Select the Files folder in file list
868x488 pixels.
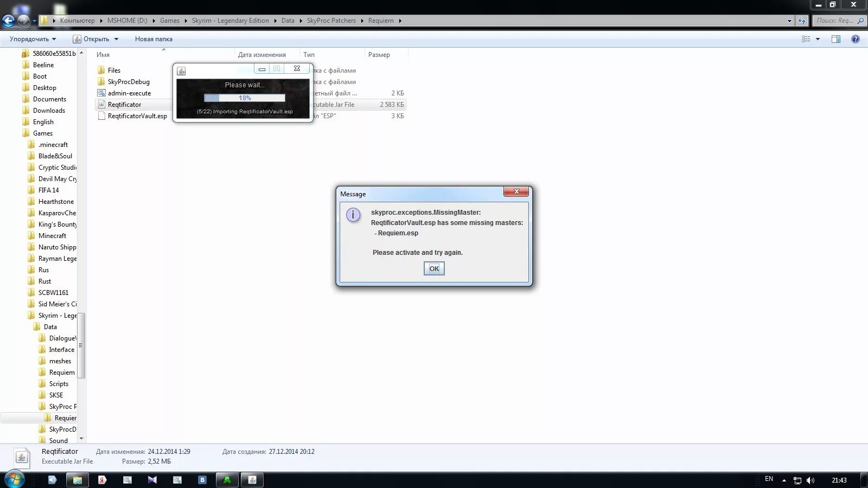(114, 70)
